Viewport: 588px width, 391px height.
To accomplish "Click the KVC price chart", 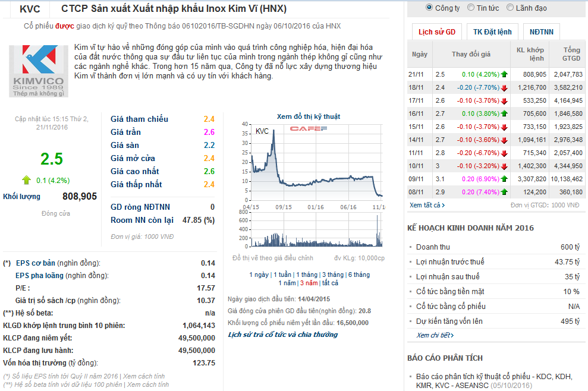I will 316,162.
